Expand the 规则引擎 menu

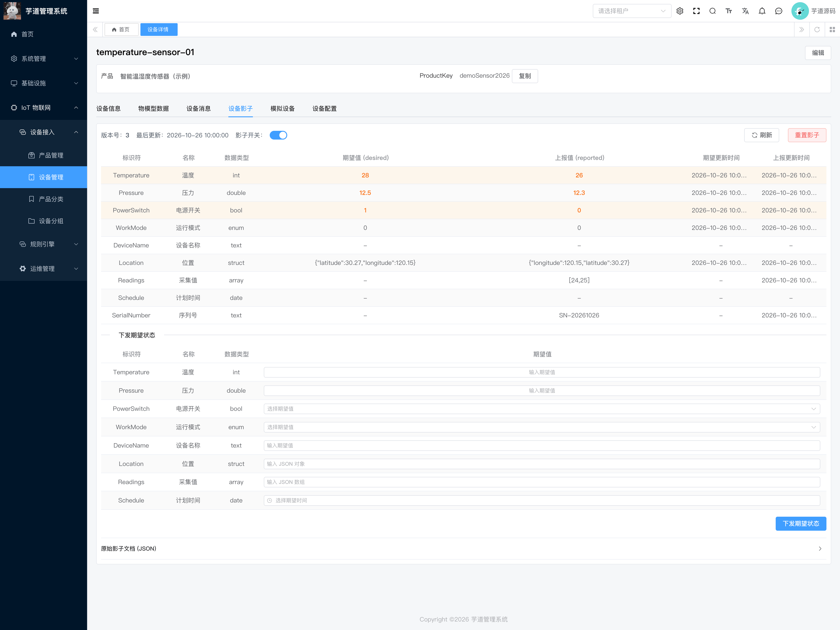click(x=43, y=244)
